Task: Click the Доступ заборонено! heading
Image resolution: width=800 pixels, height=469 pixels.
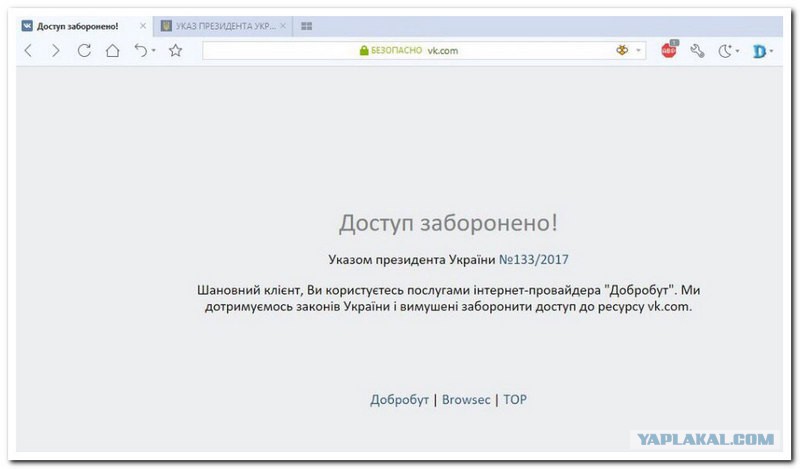Action: click(x=448, y=223)
